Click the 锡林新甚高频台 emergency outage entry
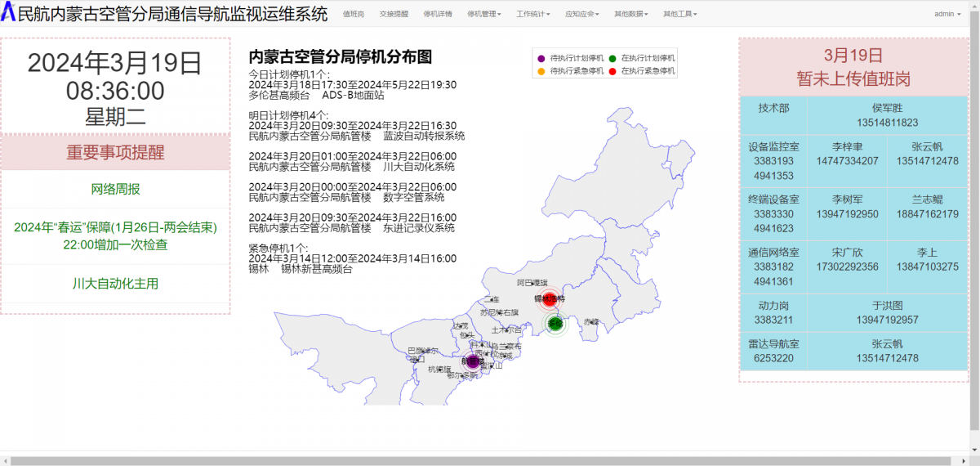 click(x=301, y=268)
